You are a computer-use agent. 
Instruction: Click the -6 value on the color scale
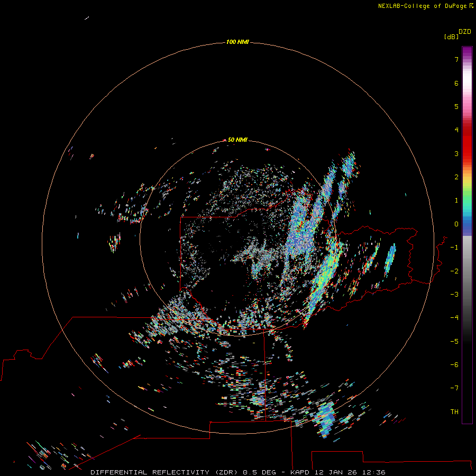coord(454,364)
